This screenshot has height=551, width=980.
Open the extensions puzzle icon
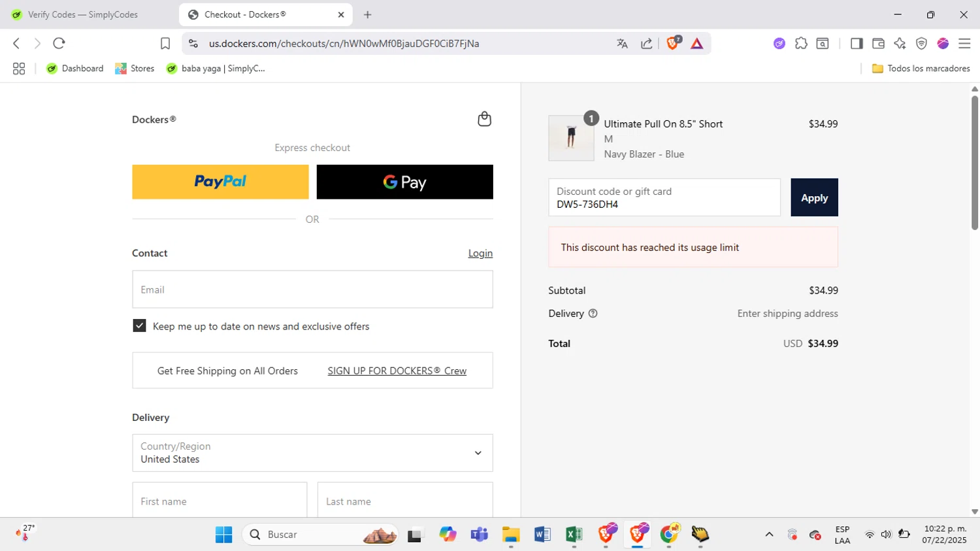tap(801, 43)
